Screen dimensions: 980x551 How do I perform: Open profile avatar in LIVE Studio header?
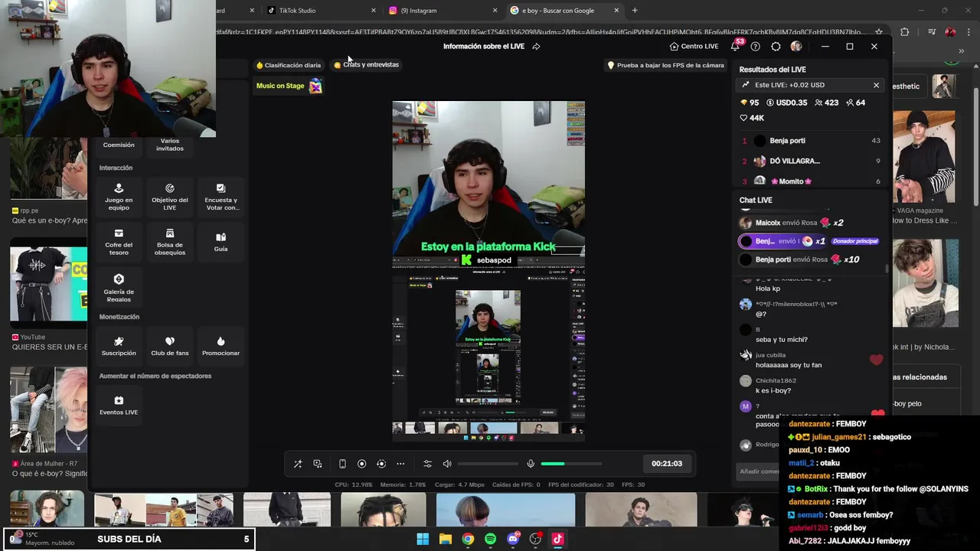click(x=796, y=47)
